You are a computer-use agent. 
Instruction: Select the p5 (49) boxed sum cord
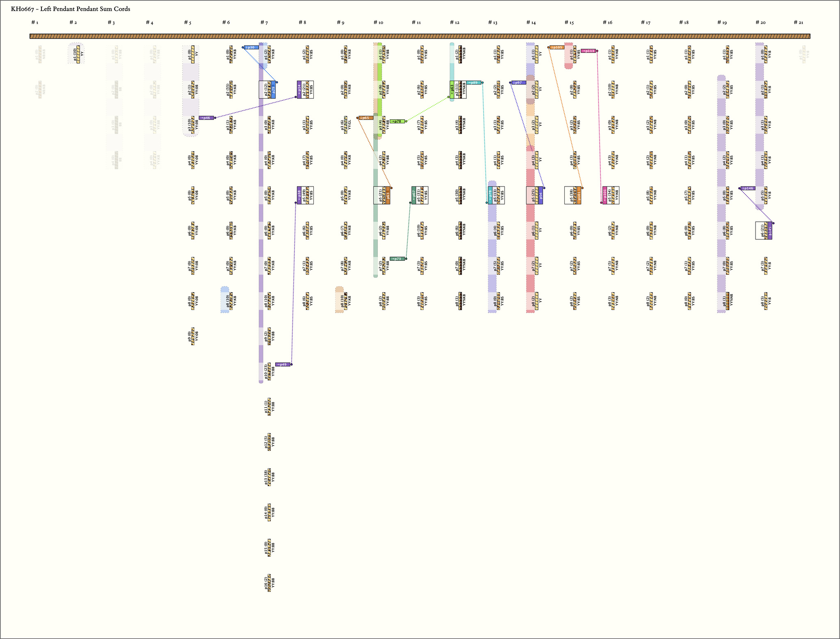click(x=306, y=195)
